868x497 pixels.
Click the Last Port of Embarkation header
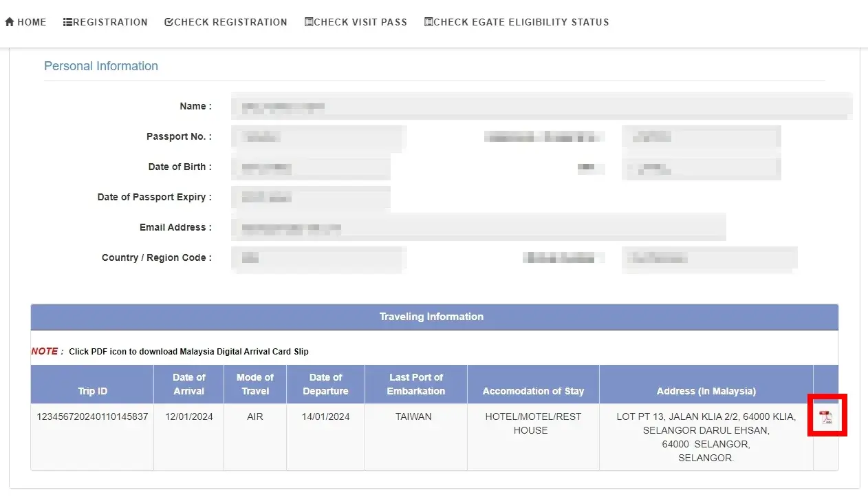[x=415, y=384]
